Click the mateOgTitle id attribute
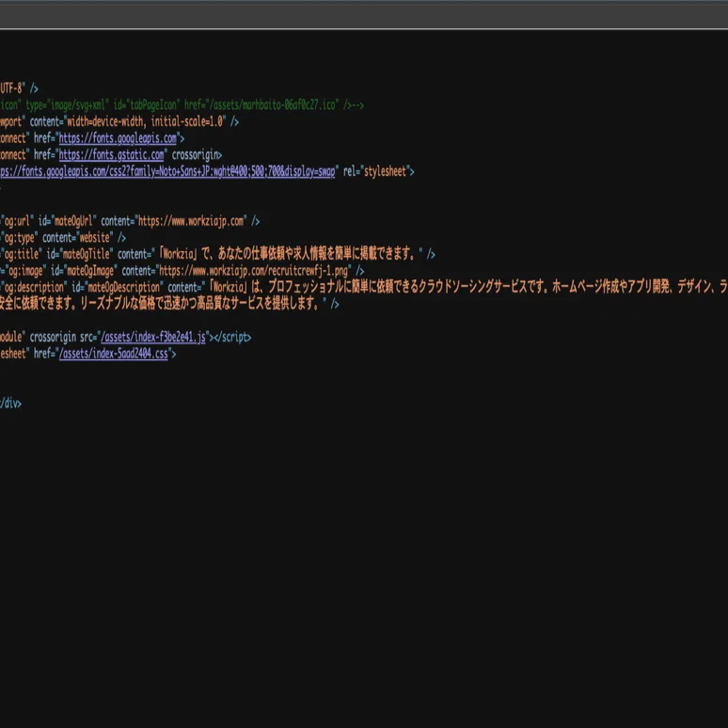 pyautogui.click(x=80, y=255)
